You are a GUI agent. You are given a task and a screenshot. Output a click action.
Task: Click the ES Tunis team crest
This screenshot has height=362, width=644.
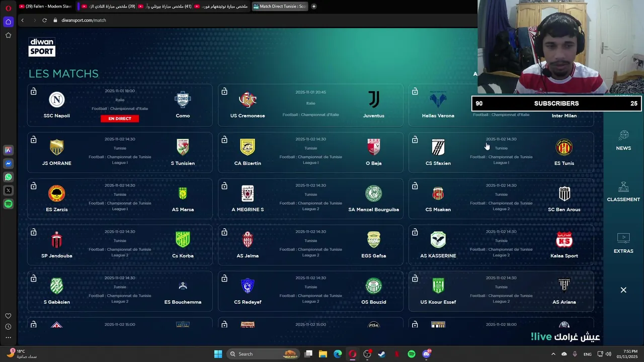(x=564, y=147)
